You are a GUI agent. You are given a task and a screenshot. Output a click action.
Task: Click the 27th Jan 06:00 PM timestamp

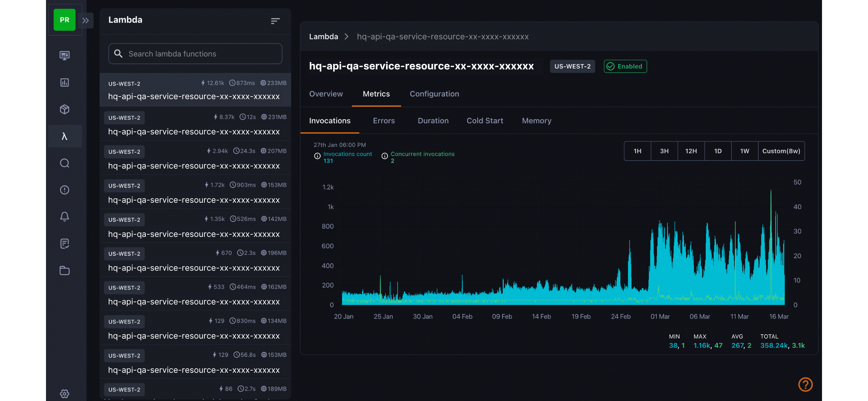pyautogui.click(x=340, y=145)
